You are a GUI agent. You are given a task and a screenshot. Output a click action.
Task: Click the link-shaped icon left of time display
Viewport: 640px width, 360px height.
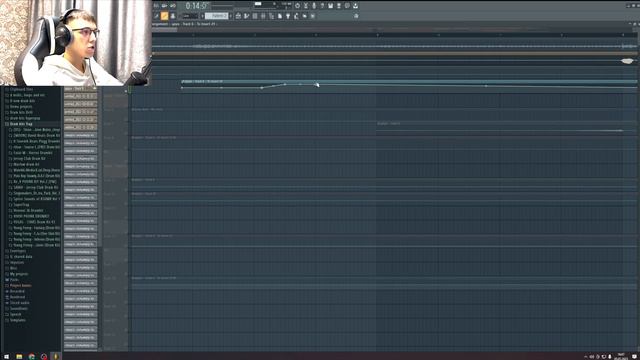(x=173, y=6)
